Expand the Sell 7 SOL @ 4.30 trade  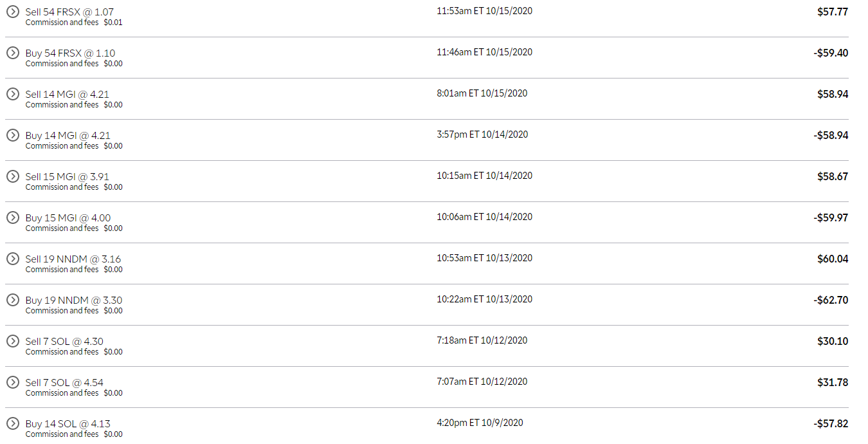[x=13, y=341]
